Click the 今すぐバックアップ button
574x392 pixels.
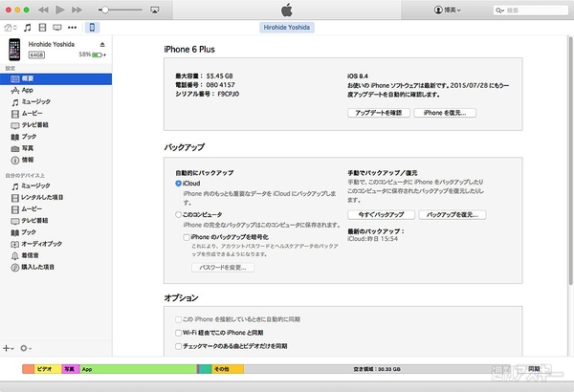[381, 214]
